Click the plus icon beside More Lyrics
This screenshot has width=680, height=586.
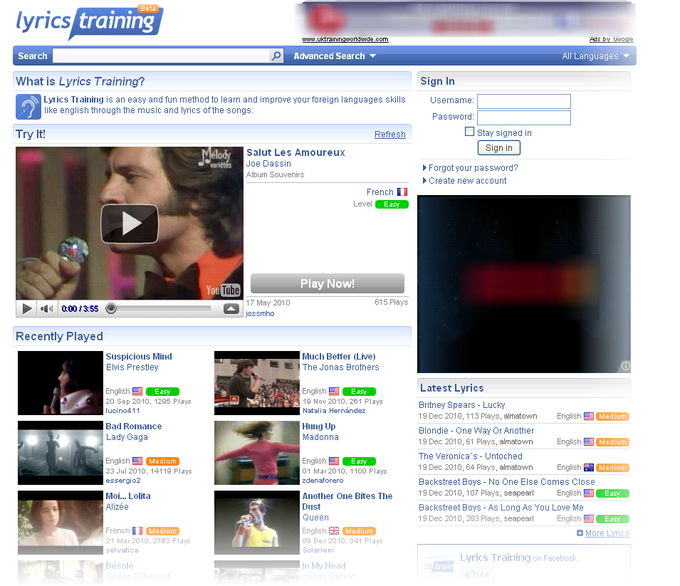point(580,533)
